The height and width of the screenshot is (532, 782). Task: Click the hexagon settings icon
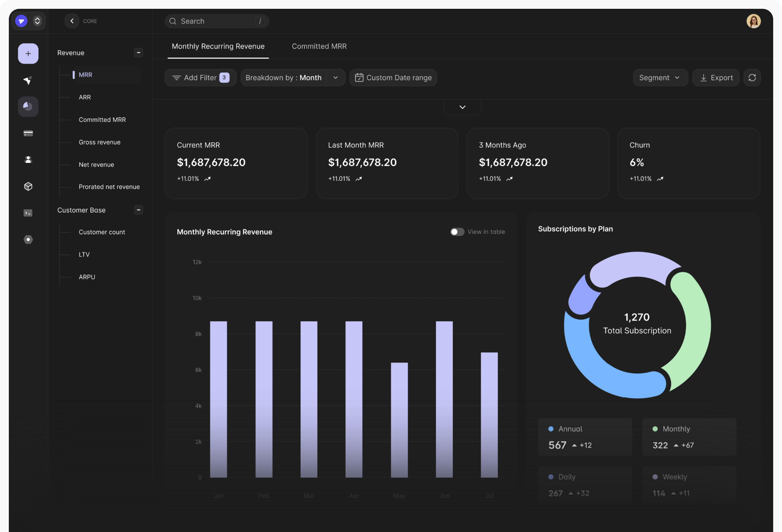[x=28, y=240]
